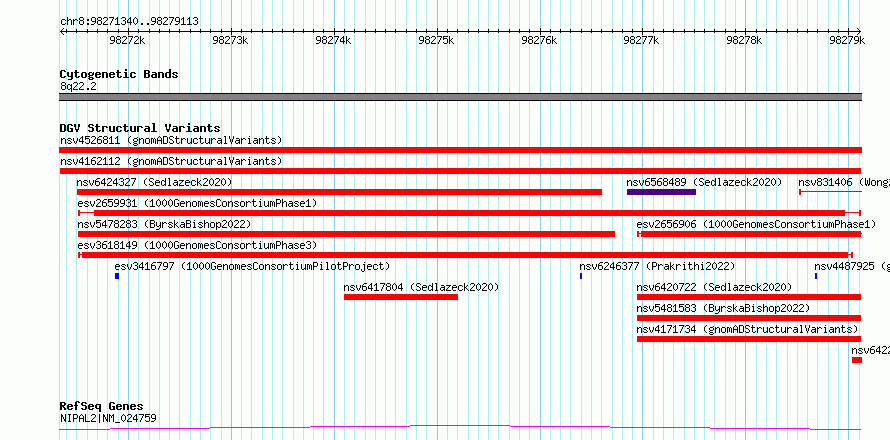Open the esv2659931 label text

pos(197,203)
